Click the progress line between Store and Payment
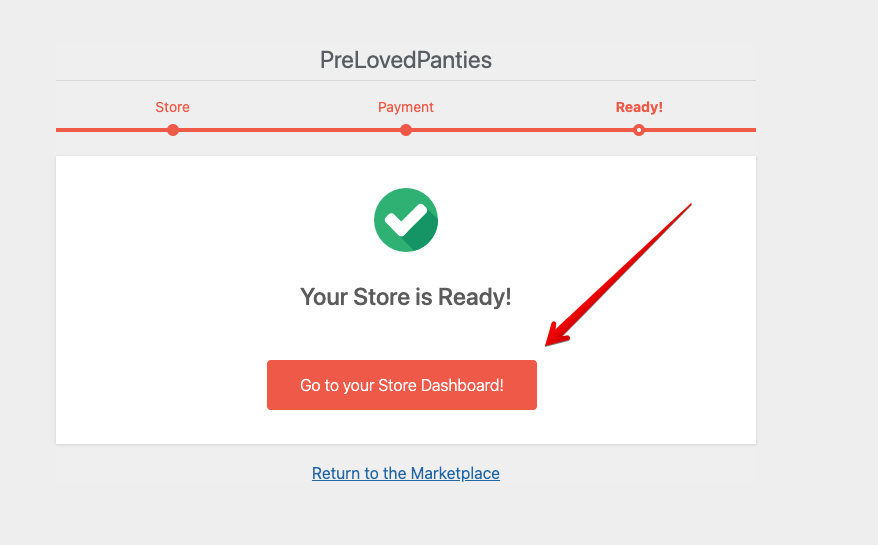 click(x=290, y=130)
